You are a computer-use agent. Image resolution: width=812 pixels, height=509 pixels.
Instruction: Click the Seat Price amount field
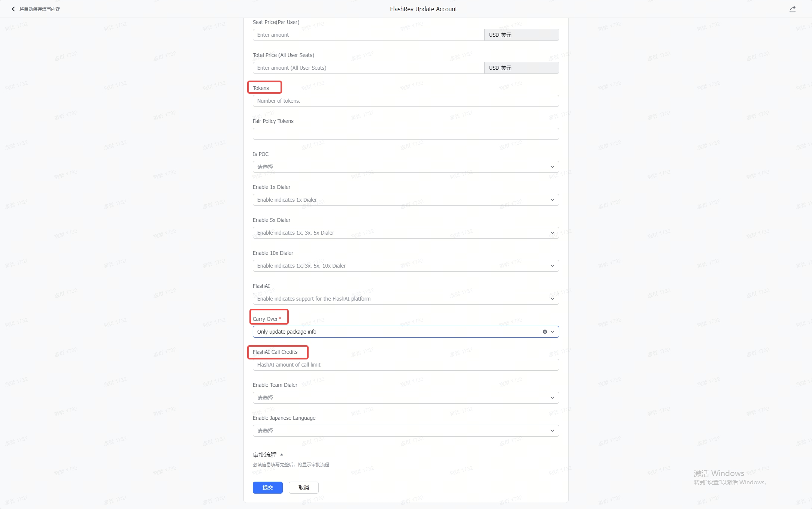tap(369, 35)
